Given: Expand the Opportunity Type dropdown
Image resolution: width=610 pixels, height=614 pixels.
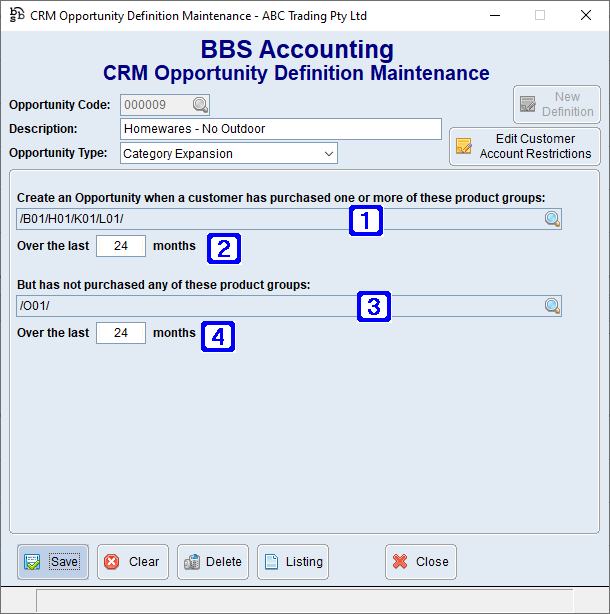Looking at the screenshot, I should click(328, 154).
